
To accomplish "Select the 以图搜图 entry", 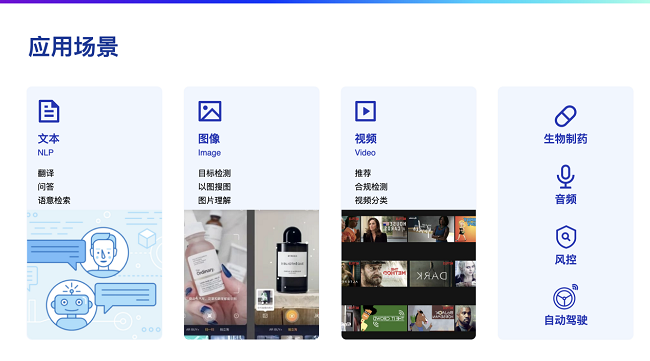I will click(214, 187).
